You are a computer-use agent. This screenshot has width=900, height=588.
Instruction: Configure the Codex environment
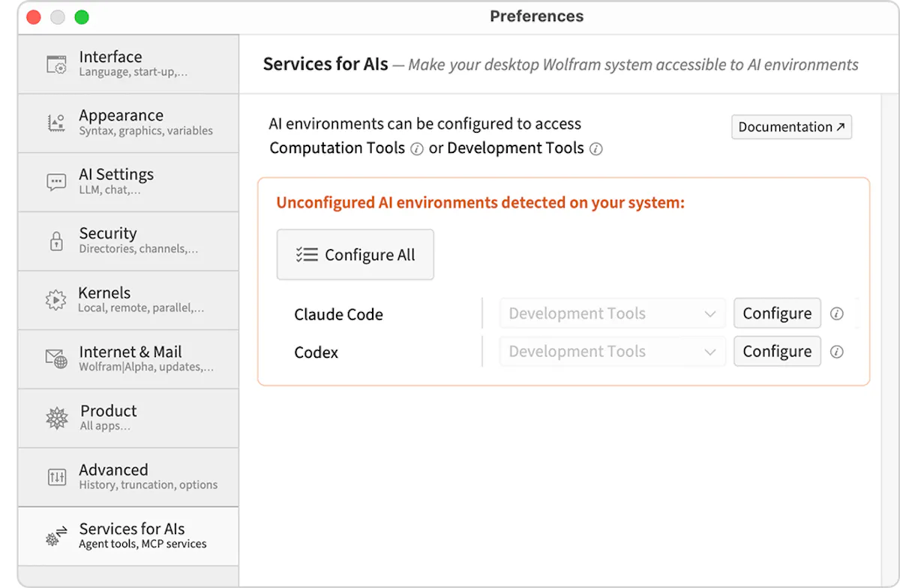click(x=777, y=352)
